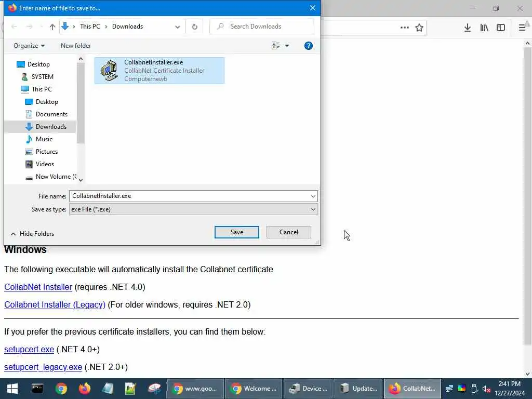Open the green notepad taskbar icon
The width and height of the screenshot is (532, 399).
130,389
